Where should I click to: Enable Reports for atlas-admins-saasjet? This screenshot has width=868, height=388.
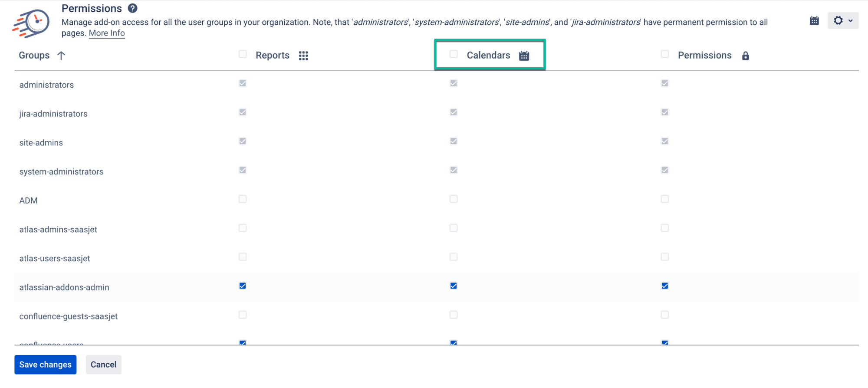click(243, 228)
